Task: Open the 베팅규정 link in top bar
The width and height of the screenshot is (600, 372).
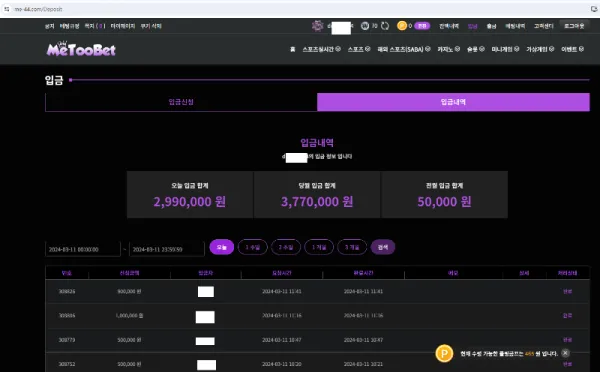Action: coord(69,26)
